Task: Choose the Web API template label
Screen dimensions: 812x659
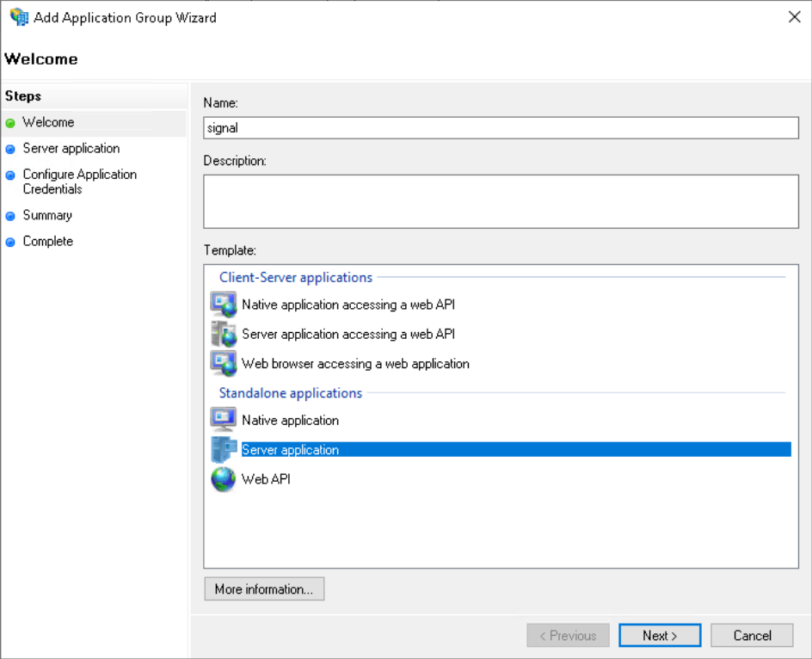Action: 266,479
